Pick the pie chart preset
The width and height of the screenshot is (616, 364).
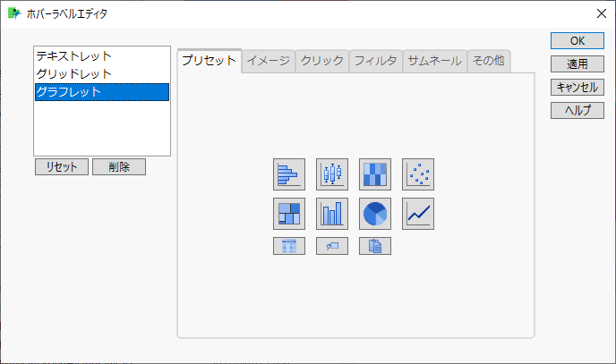(x=375, y=214)
